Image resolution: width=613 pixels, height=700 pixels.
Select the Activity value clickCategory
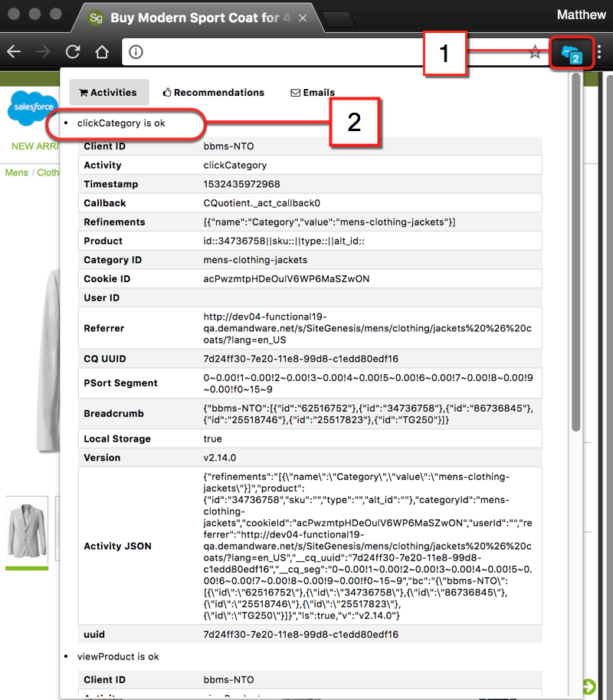click(x=235, y=165)
